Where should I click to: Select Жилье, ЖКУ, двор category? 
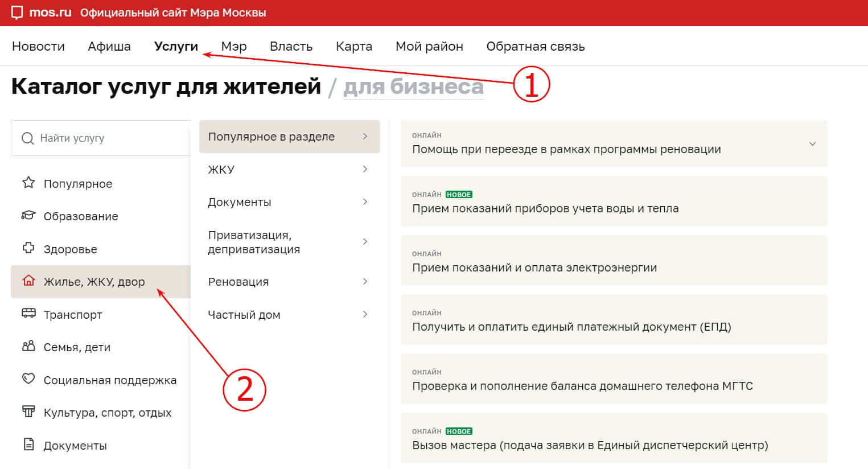(101, 282)
